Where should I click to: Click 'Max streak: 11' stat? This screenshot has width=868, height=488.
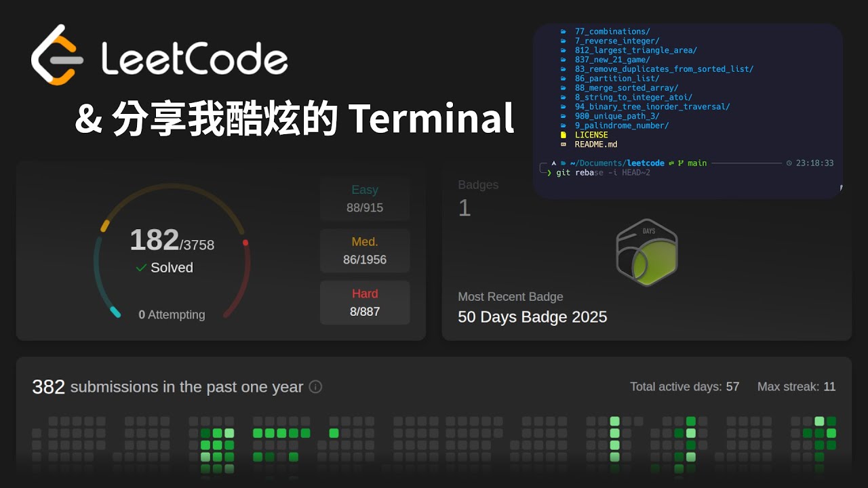[x=797, y=387]
